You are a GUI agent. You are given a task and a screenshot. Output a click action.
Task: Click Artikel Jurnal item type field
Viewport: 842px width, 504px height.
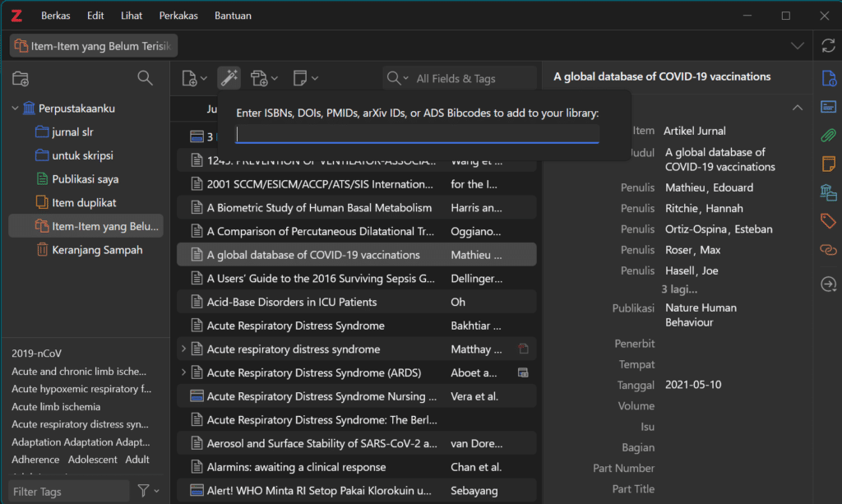[x=694, y=131]
